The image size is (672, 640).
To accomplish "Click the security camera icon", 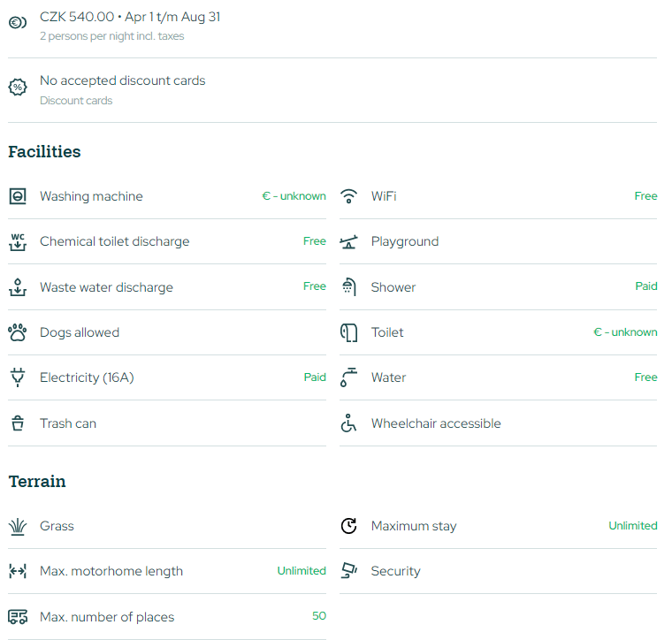I will click(349, 571).
